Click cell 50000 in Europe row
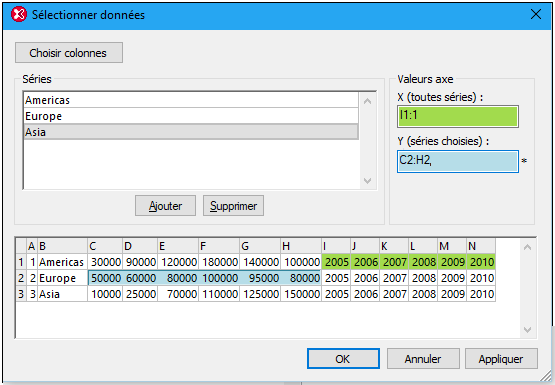555x385 pixels. click(105, 278)
